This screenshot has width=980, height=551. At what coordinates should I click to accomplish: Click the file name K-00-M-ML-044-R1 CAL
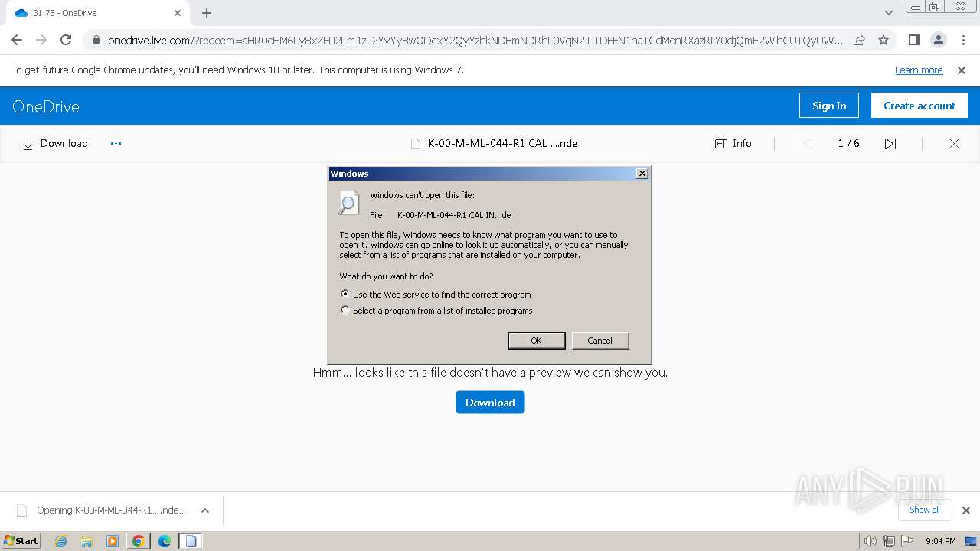pos(502,143)
